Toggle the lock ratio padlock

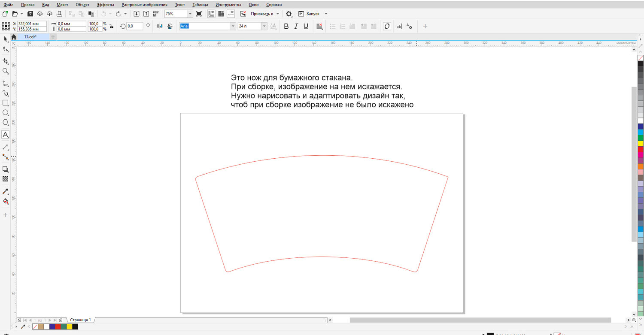112,26
